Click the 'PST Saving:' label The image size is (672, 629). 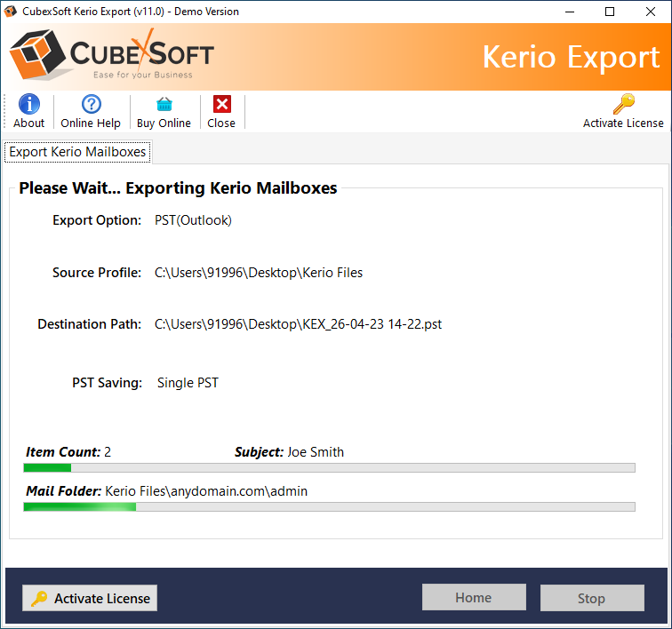tap(108, 383)
